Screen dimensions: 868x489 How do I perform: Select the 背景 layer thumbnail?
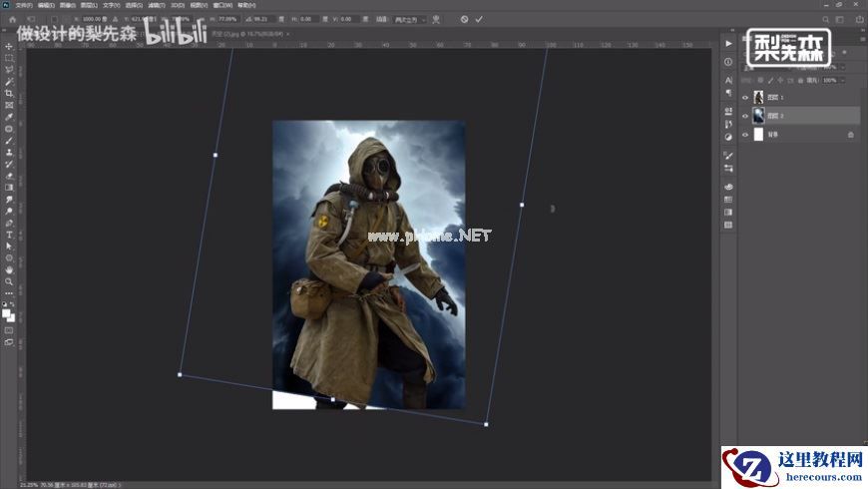(x=758, y=135)
